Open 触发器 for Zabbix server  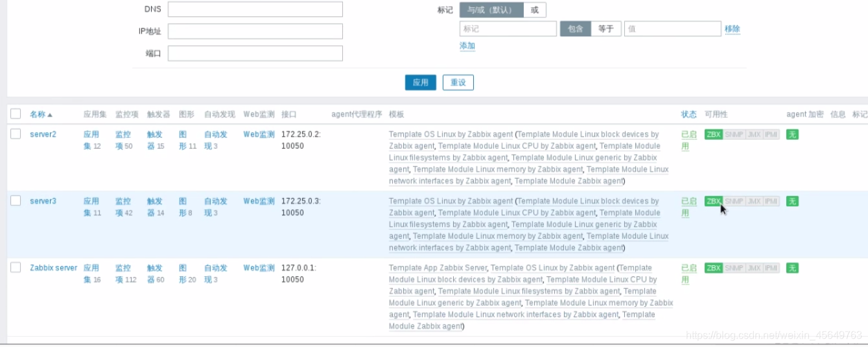155,273
